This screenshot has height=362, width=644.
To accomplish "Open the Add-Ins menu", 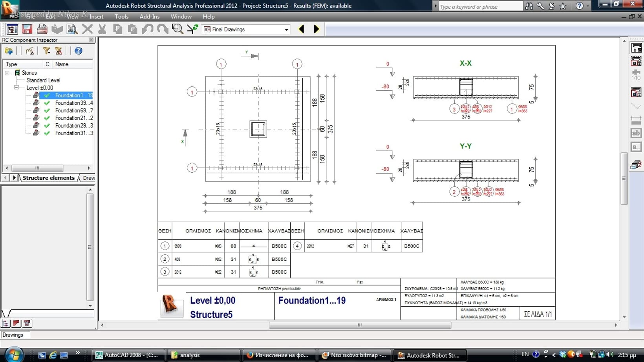I will coord(149,16).
